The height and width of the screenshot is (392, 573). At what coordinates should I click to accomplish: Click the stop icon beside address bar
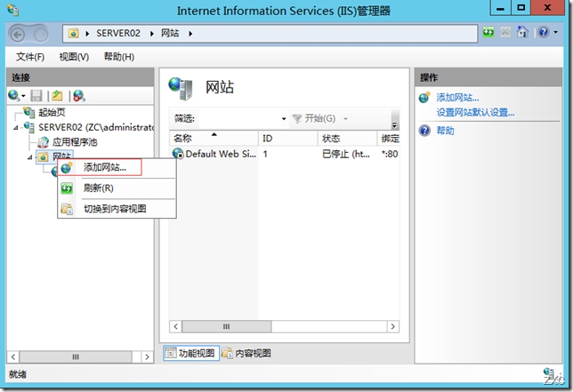[505, 33]
